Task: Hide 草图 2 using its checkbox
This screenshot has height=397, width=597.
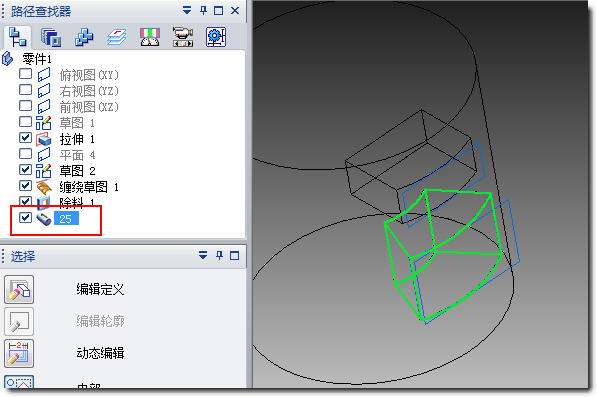Action: [26, 169]
